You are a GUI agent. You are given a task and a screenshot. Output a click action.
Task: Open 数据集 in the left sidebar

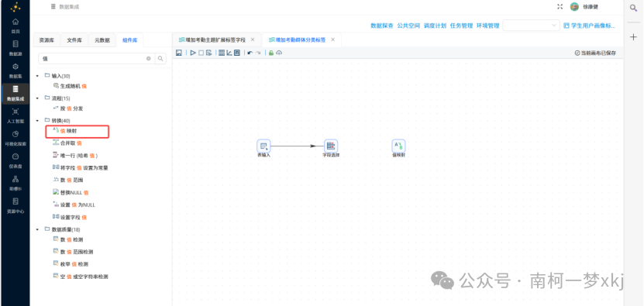[x=15, y=70]
